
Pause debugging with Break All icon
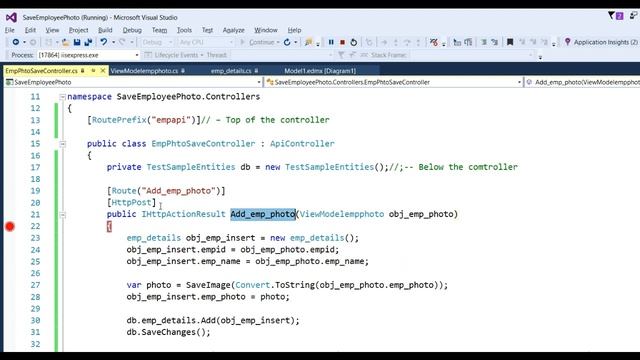[331, 42]
